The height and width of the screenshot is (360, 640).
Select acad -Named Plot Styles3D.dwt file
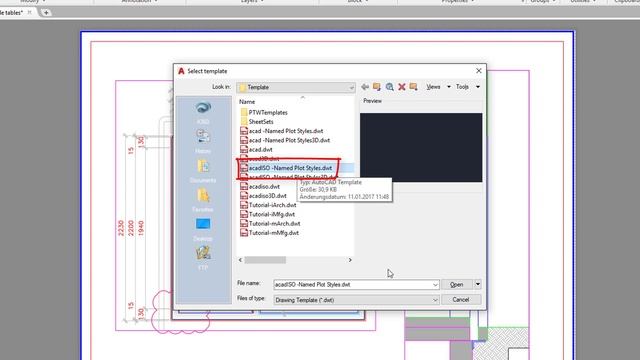click(x=285, y=140)
